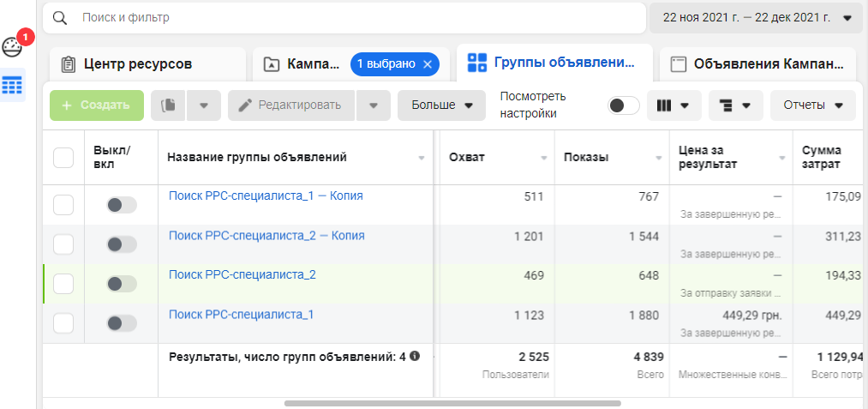The image size is (868, 409).
Task: Open the Больше dropdown menu
Action: point(442,105)
